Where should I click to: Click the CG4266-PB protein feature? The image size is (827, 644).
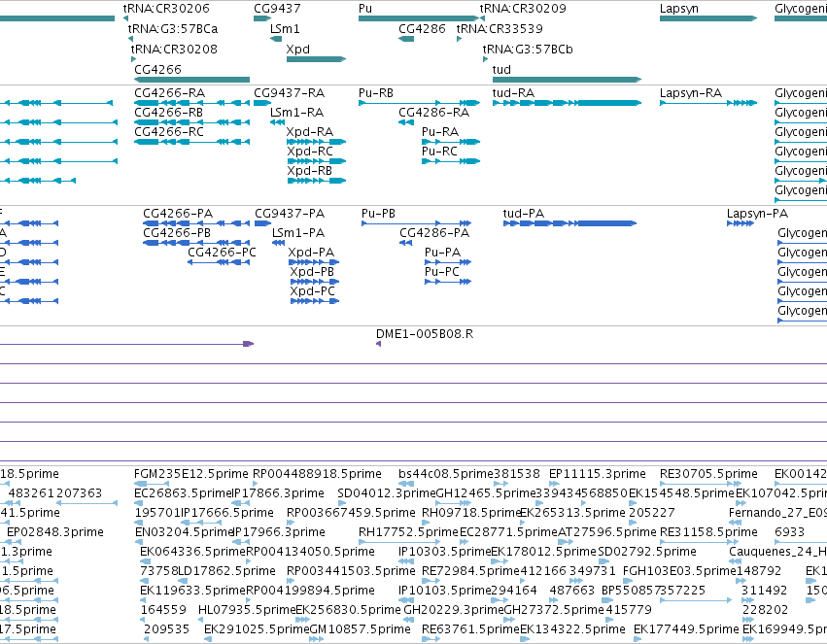coord(196,243)
